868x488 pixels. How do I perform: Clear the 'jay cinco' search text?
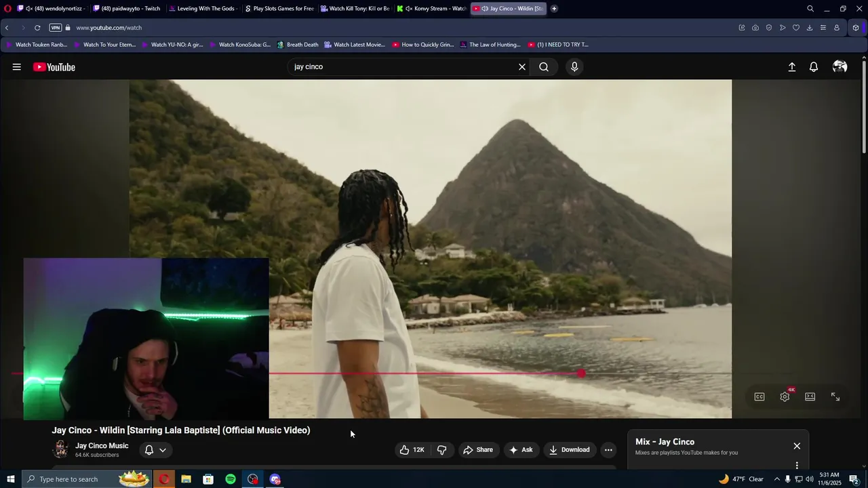pos(522,67)
